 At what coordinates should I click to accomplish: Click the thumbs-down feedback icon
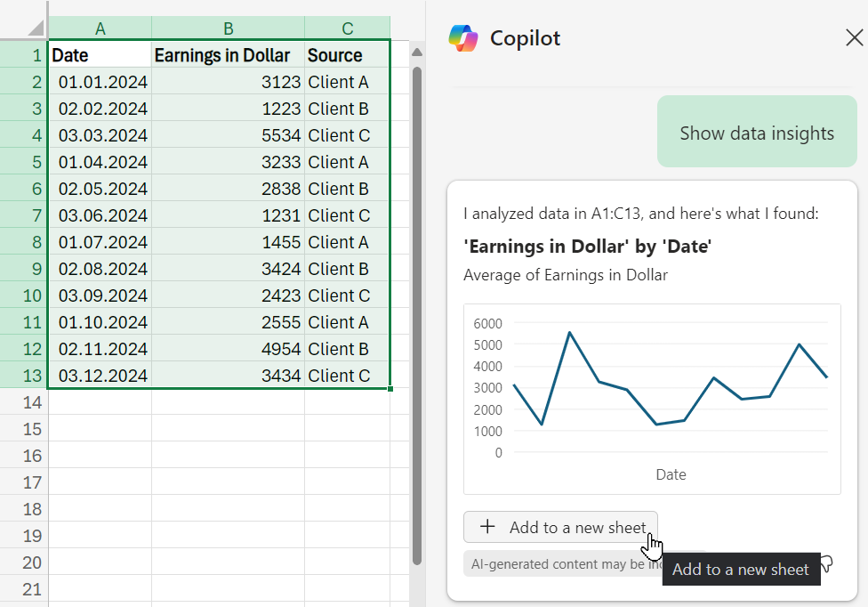pos(826,563)
